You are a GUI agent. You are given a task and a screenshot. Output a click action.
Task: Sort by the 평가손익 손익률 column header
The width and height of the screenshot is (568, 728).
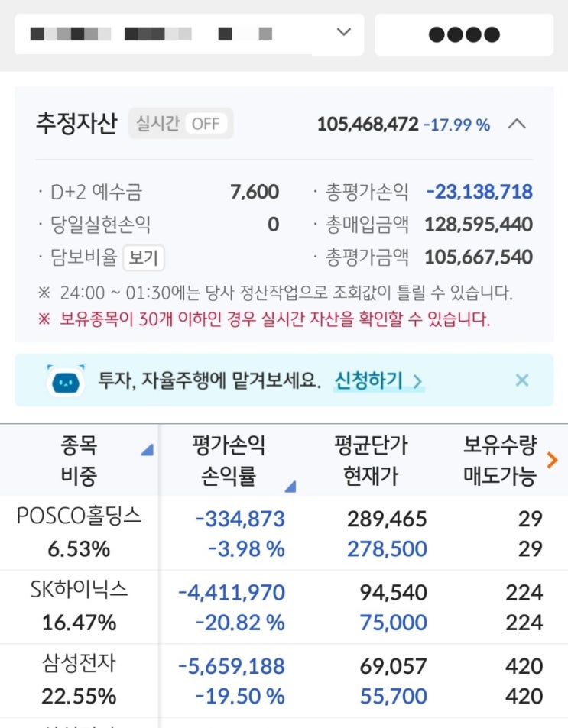(x=229, y=460)
